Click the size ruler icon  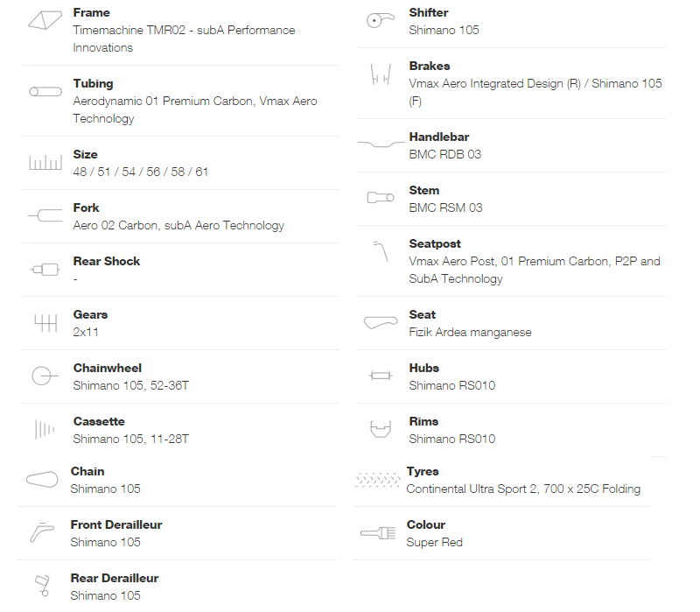(45, 163)
